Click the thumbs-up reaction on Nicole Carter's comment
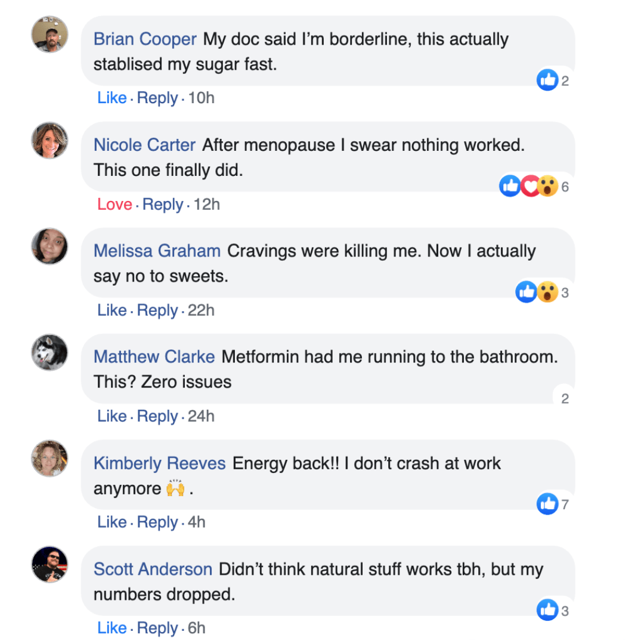Image resolution: width=644 pixels, height=644 pixels. (x=510, y=186)
